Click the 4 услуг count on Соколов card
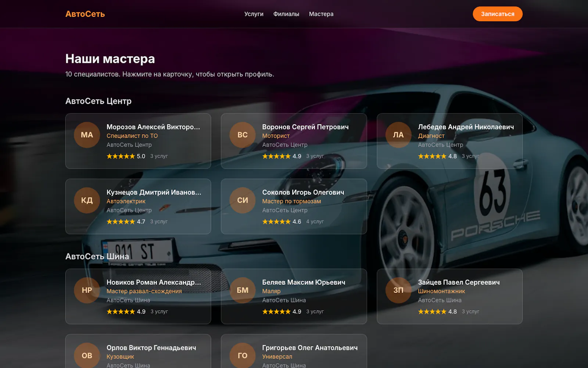This screenshot has height=368, width=588. [x=315, y=222]
